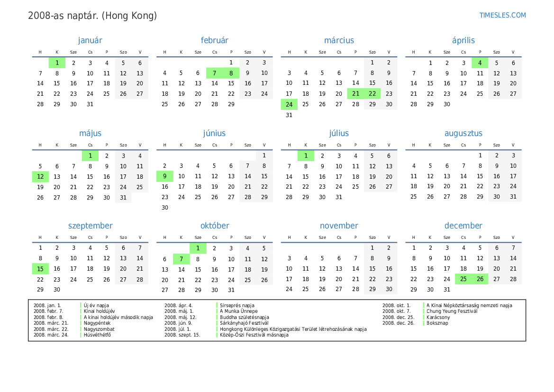Image resolution: width=554 pixels, height=392 pixels.
Task: Open the TIMESLES.COM link
Action: (502, 15)
